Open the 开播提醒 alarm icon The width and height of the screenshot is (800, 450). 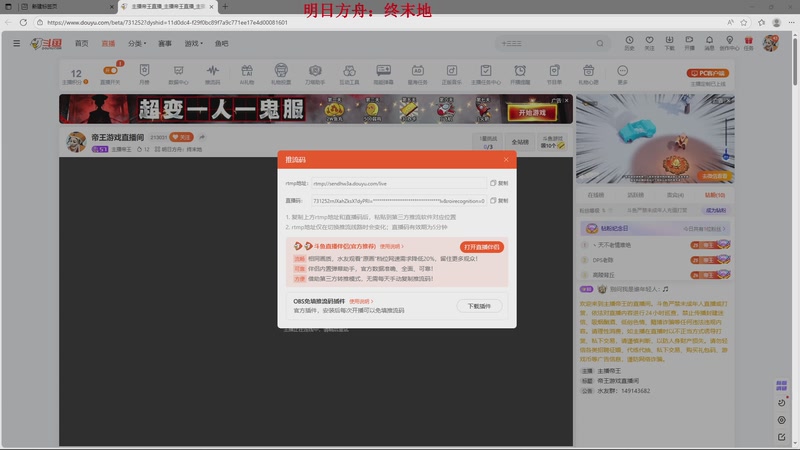[520, 74]
